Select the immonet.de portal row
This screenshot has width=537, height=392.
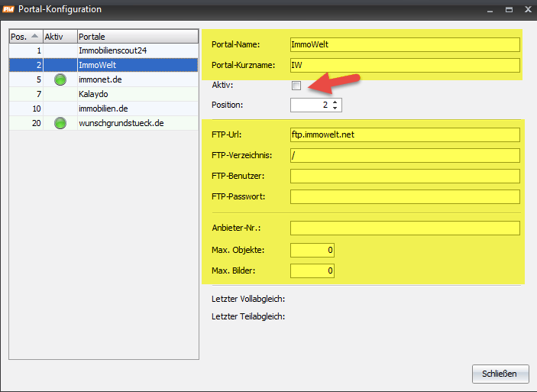pos(103,79)
